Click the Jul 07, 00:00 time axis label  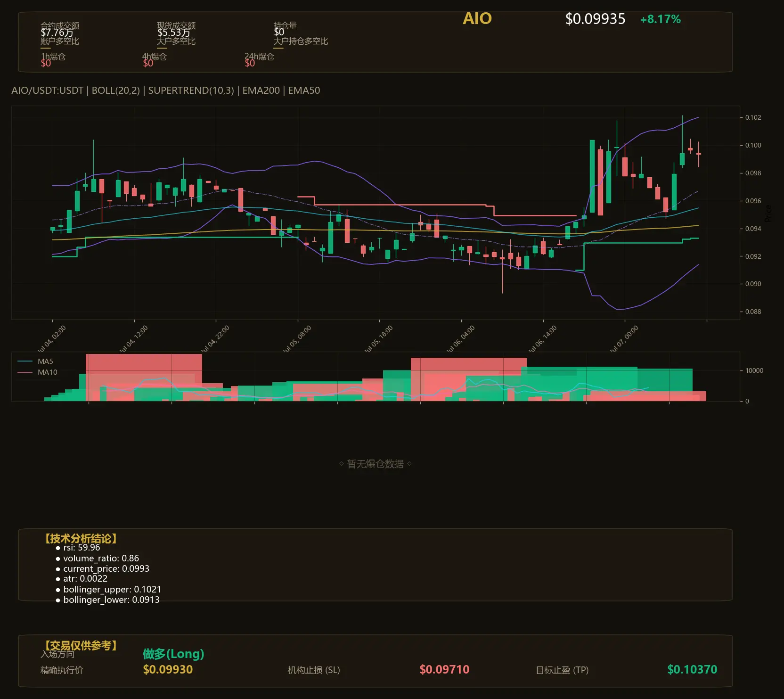[x=624, y=339]
